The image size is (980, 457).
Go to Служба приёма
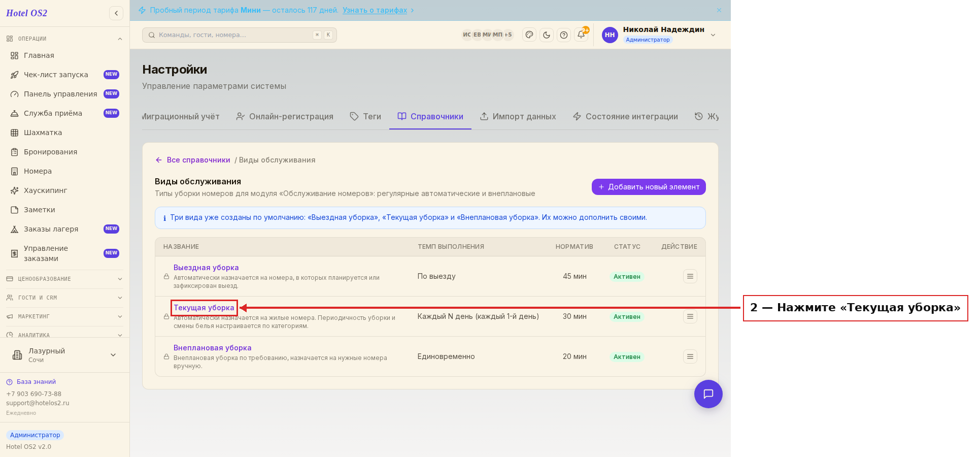click(64, 113)
